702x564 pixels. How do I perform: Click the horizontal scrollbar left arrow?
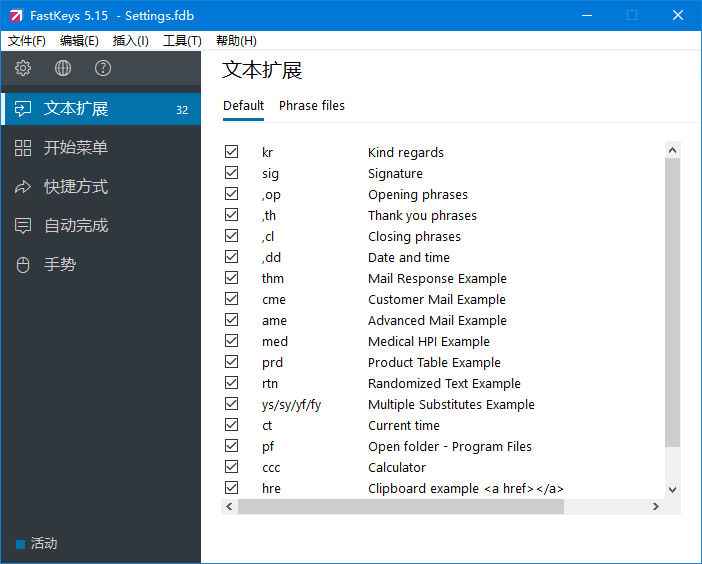(229, 507)
